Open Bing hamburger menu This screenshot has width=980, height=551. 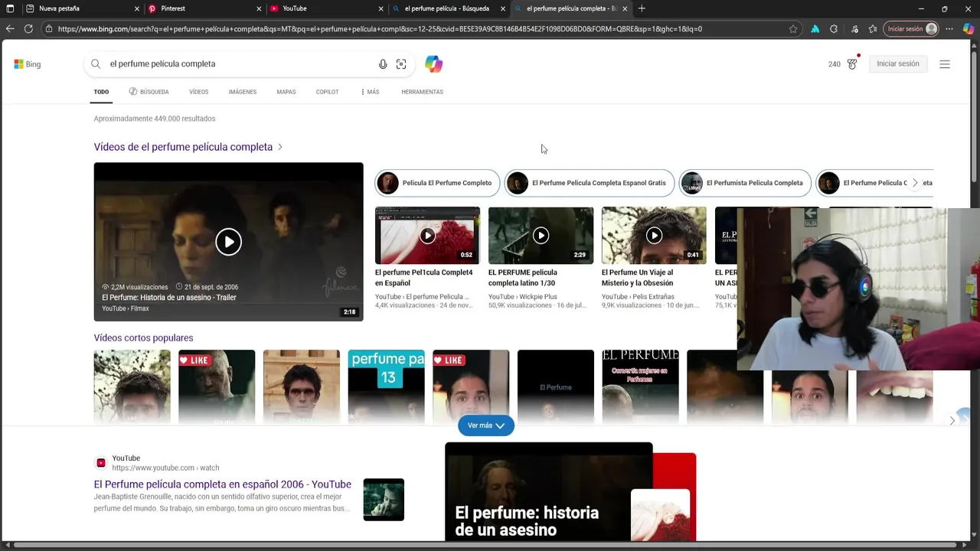click(x=945, y=64)
